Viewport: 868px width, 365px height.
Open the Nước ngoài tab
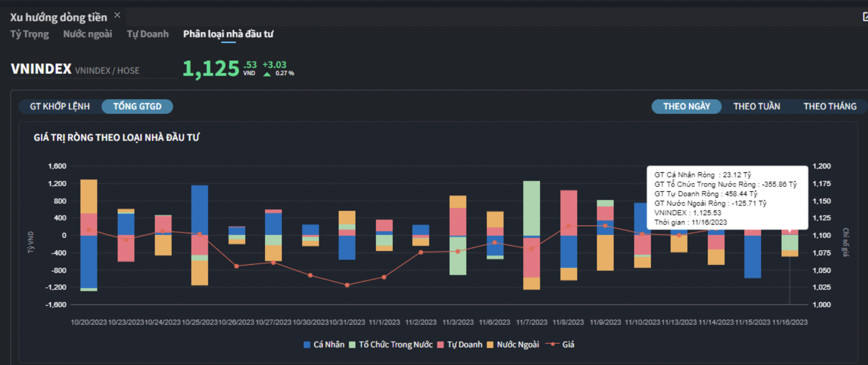87,34
